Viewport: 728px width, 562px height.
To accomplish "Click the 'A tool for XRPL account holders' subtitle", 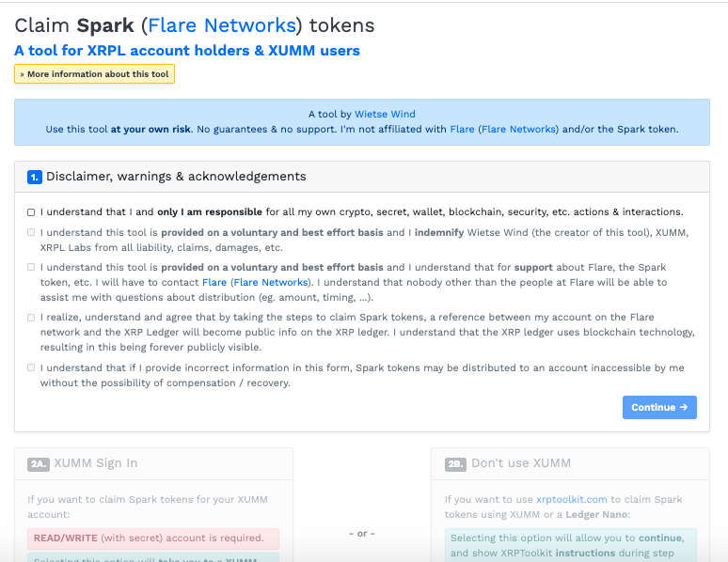I will [187, 50].
